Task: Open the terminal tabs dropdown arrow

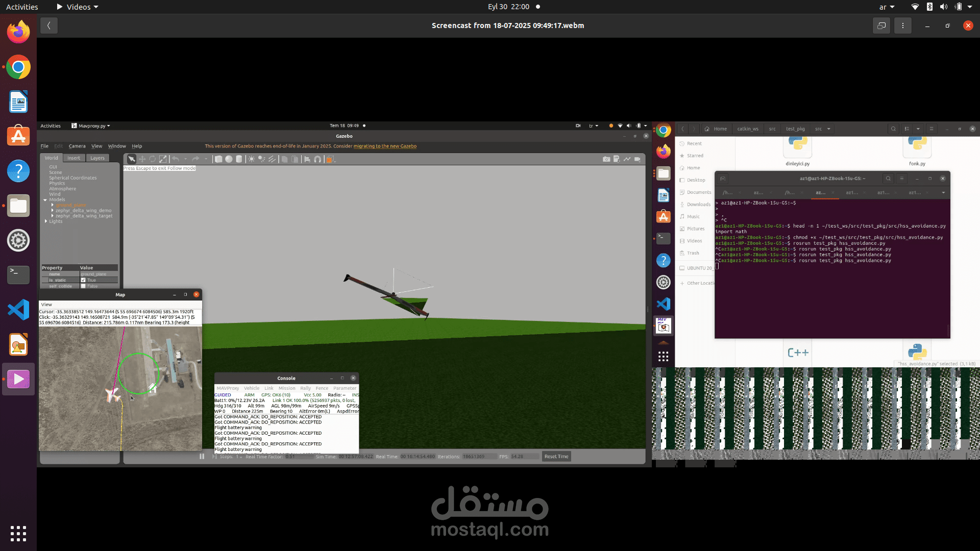Action: [943, 192]
